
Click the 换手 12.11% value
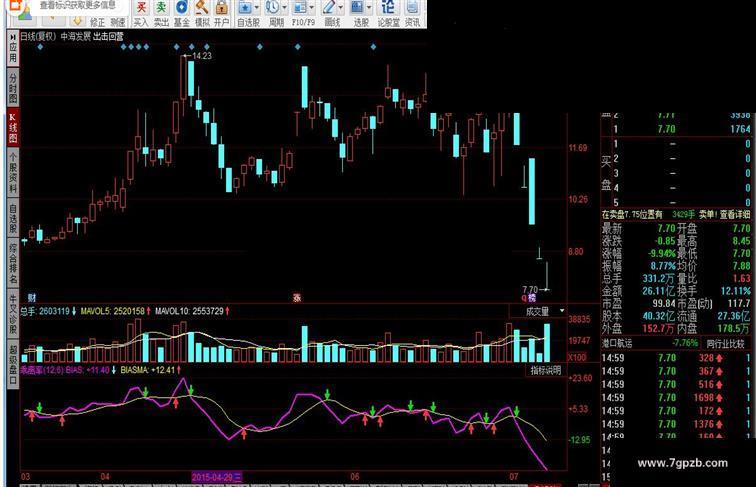coord(736,291)
